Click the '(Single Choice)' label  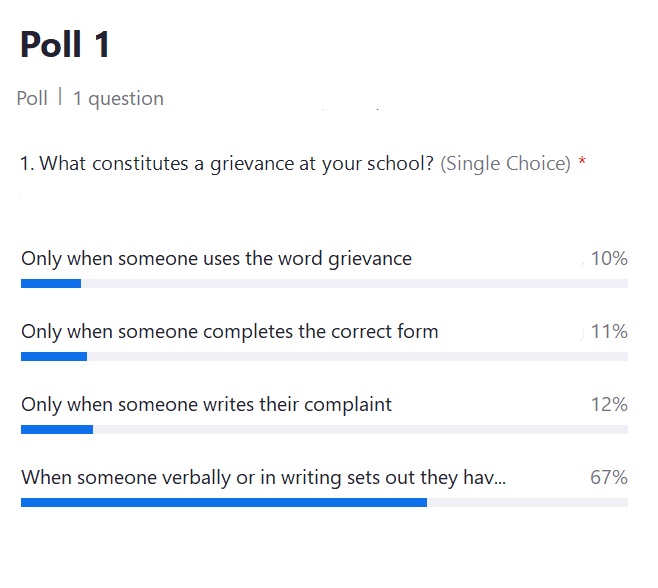[506, 164]
